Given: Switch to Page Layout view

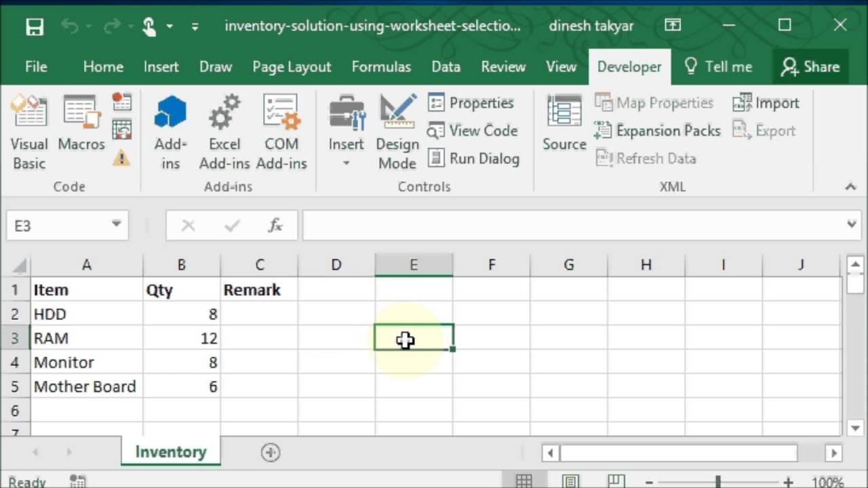Looking at the screenshot, I should (x=570, y=482).
